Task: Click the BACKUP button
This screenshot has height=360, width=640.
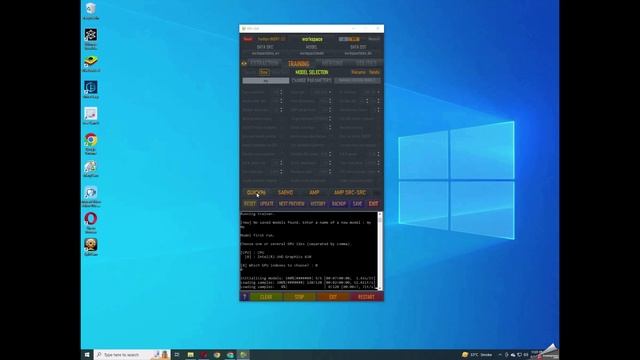Action: click(x=339, y=203)
